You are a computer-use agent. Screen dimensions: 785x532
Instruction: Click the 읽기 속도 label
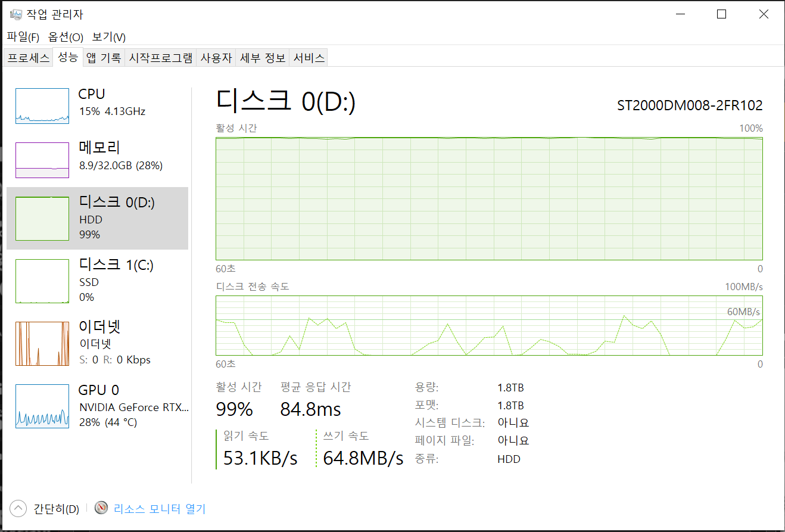pyautogui.click(x=245, y=435)
